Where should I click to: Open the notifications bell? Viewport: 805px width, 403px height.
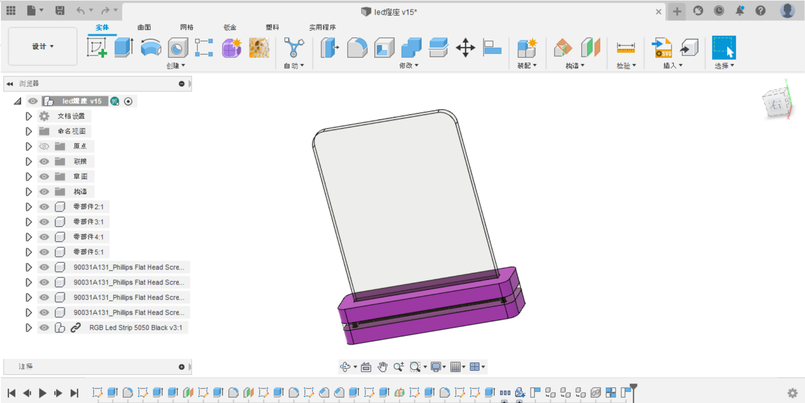740,10
